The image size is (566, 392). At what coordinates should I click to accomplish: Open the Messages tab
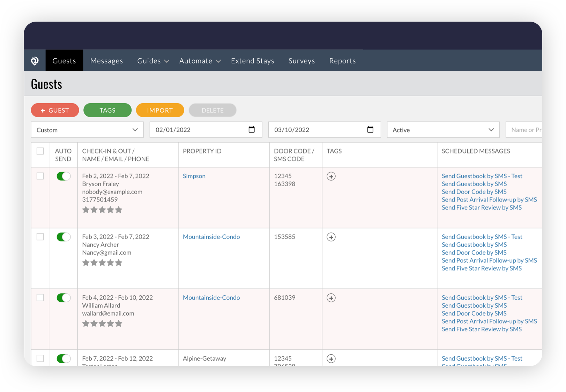107,61
